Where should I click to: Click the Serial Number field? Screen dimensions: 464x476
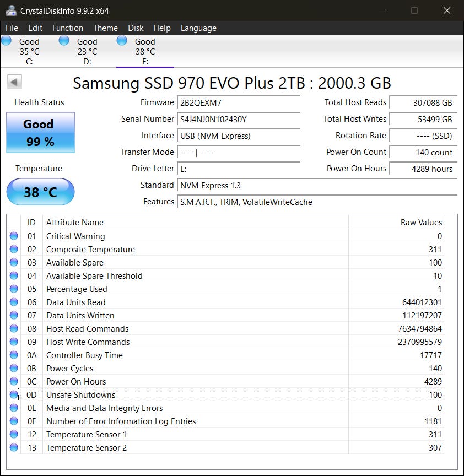[x=239, y=119]
